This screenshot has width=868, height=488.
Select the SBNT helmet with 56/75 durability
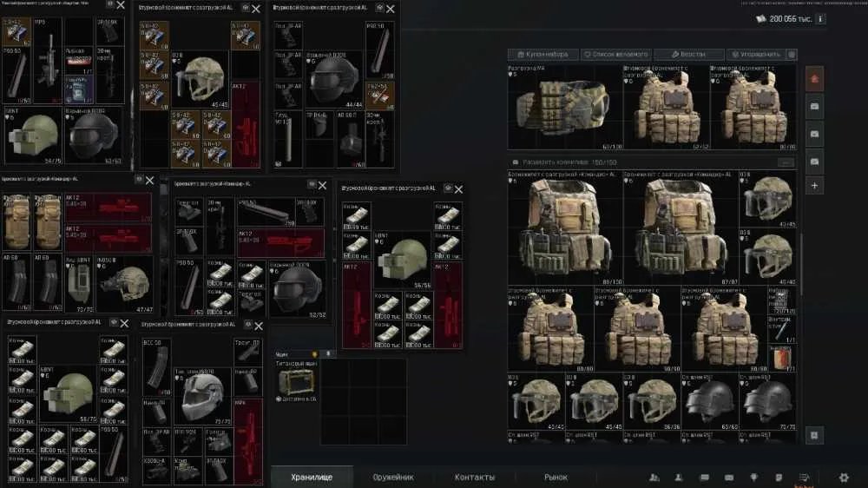(x=68, y=393)
